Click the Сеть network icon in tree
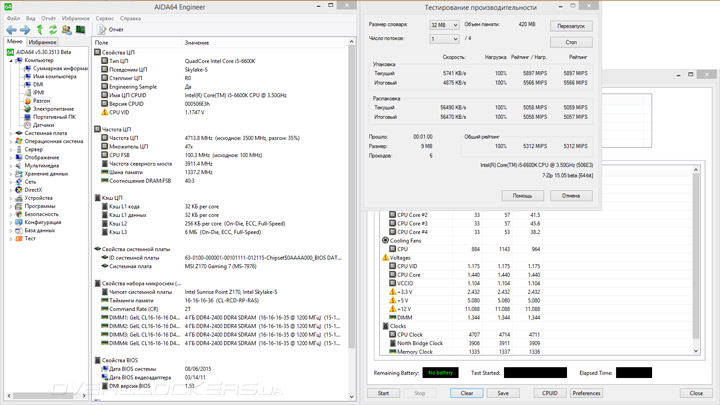This screenshot has width=720, height=405. click(x=19, y=182)
